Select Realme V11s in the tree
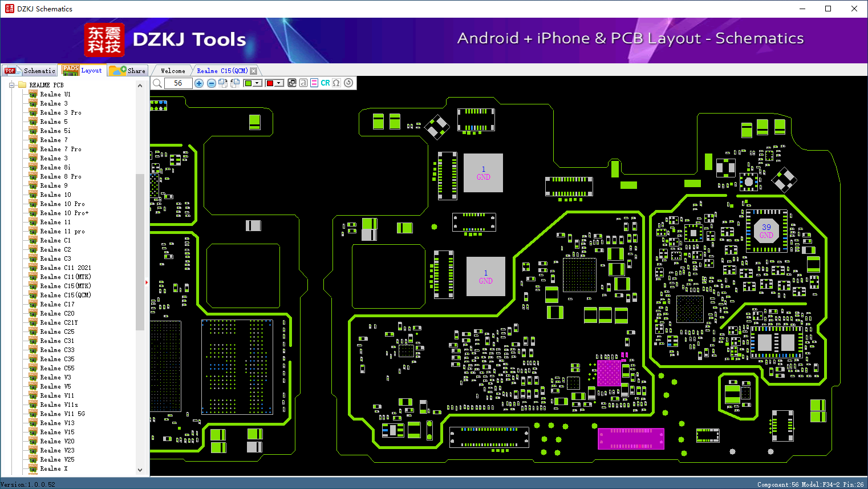The height and width of the screenshot is (489, 868). pyautogui.click(x=59, y=405)
